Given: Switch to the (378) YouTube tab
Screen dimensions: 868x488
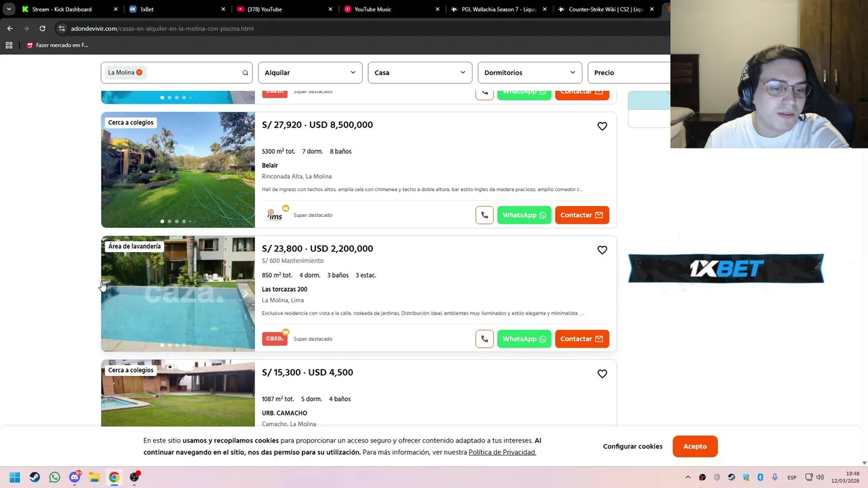Looking at the screenshot, I should [x=283, y=9].
